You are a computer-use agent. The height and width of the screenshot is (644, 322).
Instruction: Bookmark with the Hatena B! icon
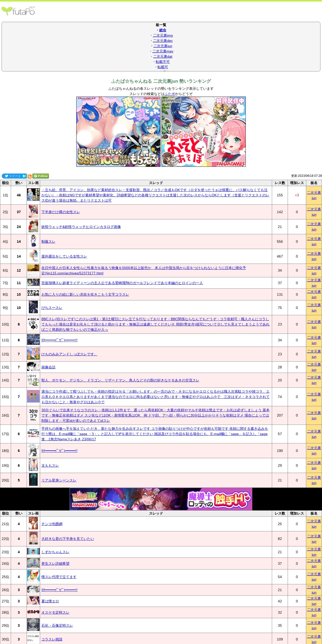(24, 176)
